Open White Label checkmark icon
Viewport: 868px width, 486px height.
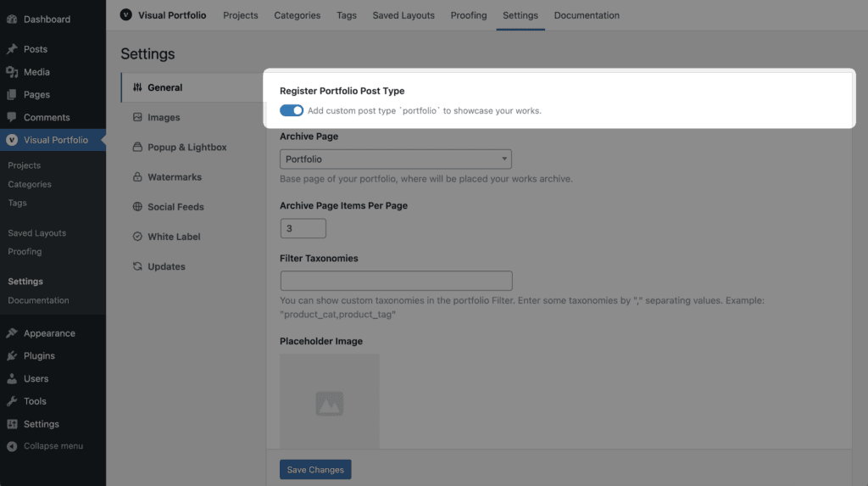[137, 237]
